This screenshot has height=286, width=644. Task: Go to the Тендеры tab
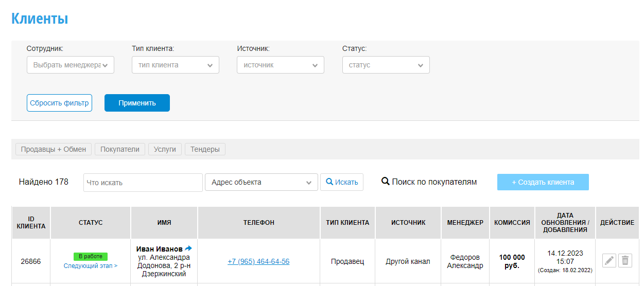pyautogui.click(x=205, y=149)
